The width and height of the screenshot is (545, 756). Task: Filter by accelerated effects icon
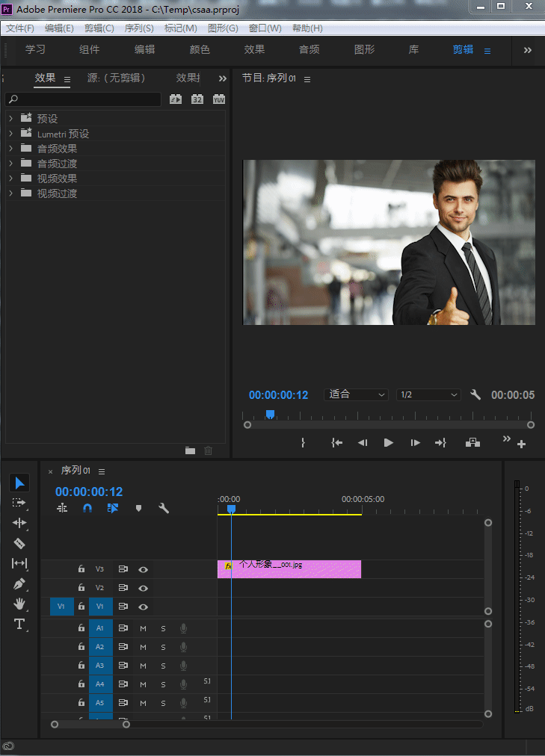pos(176,99)
